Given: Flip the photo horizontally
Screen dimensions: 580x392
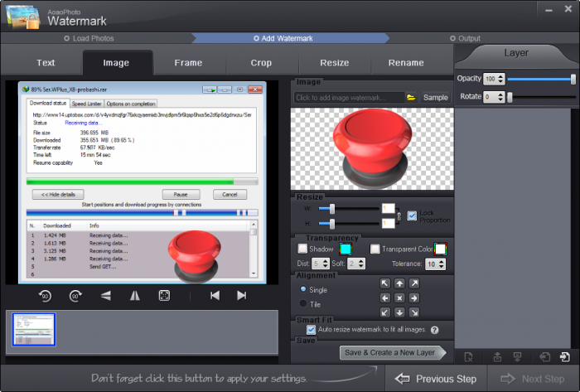Looking at the screenshot, I should [135, 296].
